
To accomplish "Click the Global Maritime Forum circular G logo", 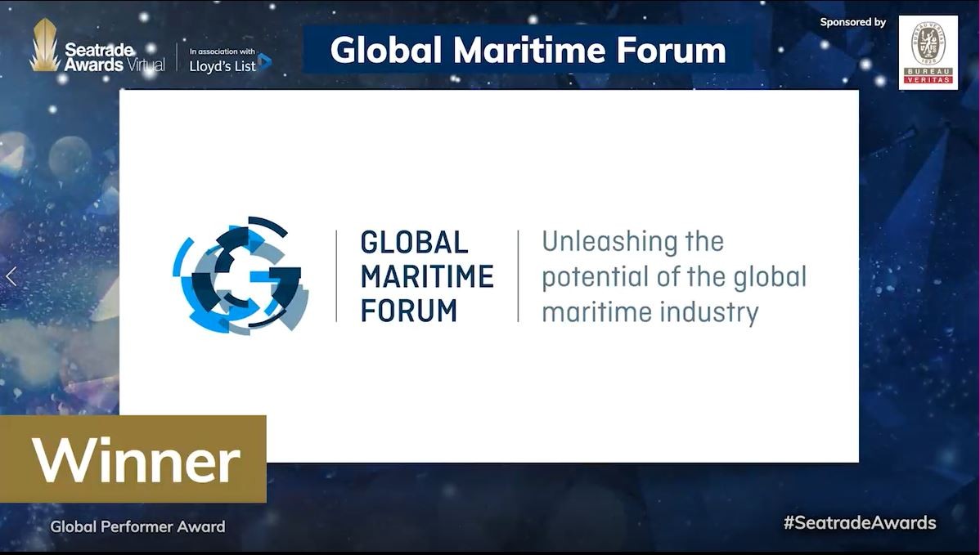I will pyautogui.click(x=241, y=275).
